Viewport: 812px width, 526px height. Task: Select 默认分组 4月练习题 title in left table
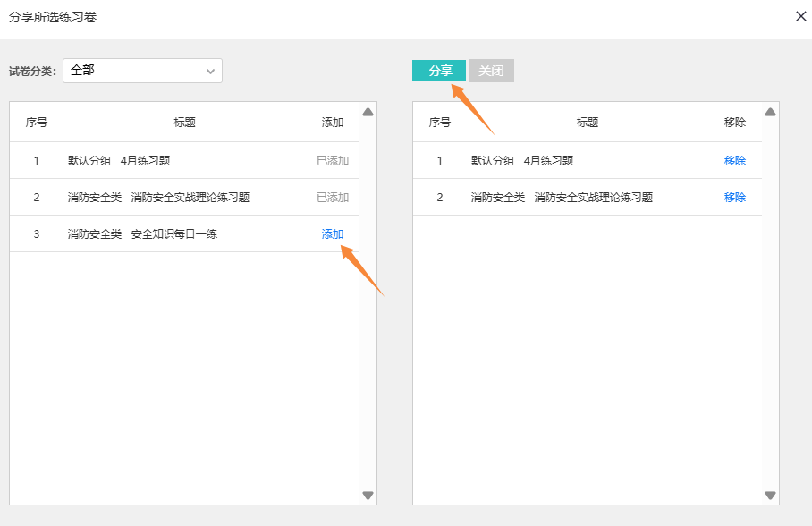tap(119, 161)
